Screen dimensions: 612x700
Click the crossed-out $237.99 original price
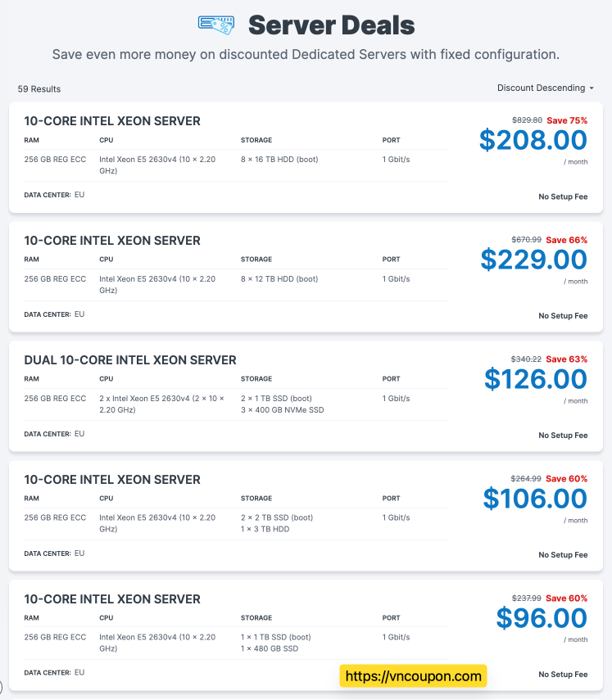[x=527, y=598]
